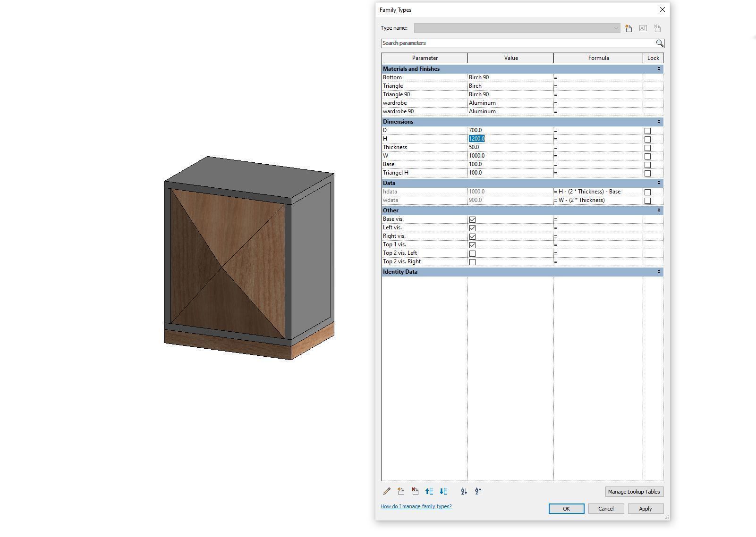Image resolution: width=756 pixels, height=537 pixels.
Task: Collapse the Dimensions section
Action: coord(658,121)
